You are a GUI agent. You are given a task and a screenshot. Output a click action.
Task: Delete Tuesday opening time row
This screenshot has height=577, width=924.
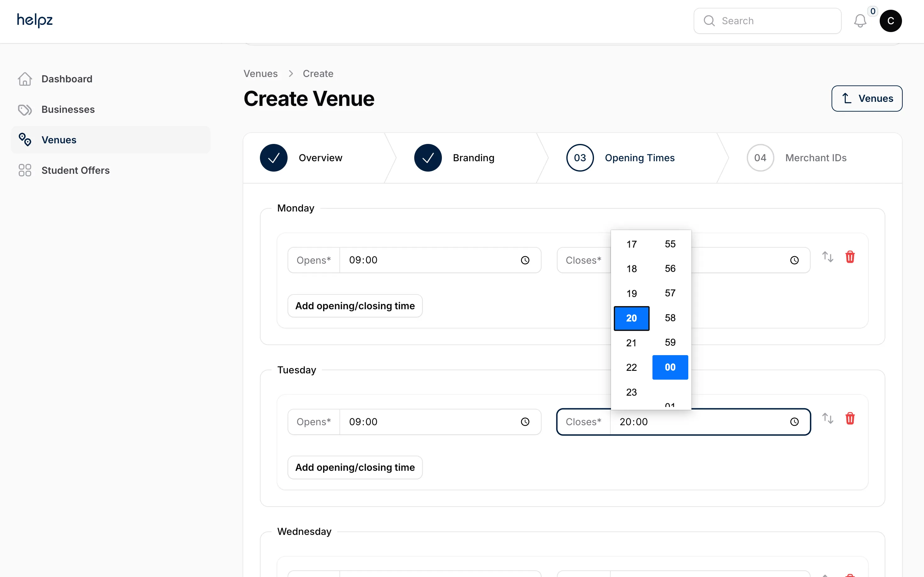850,419
